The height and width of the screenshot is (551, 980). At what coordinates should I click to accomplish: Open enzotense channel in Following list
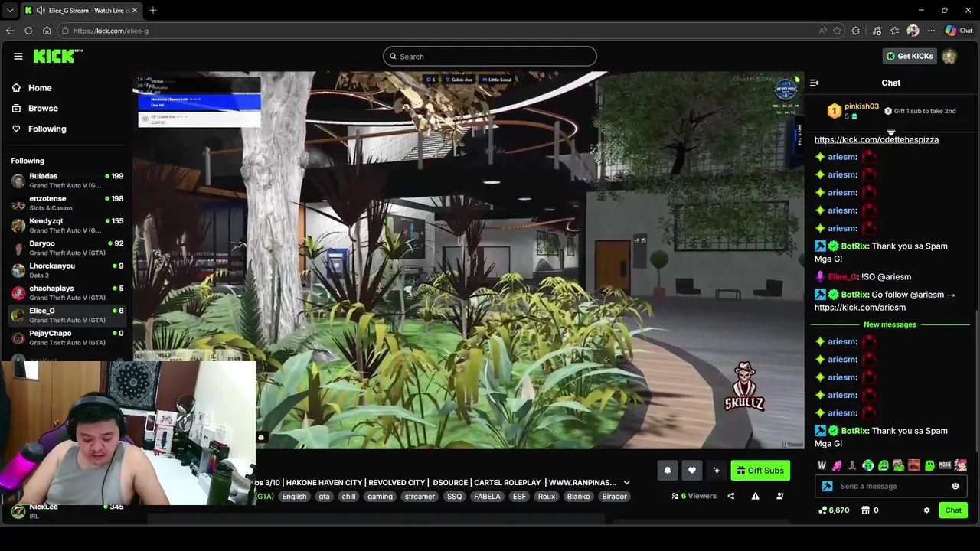(67, 203)
